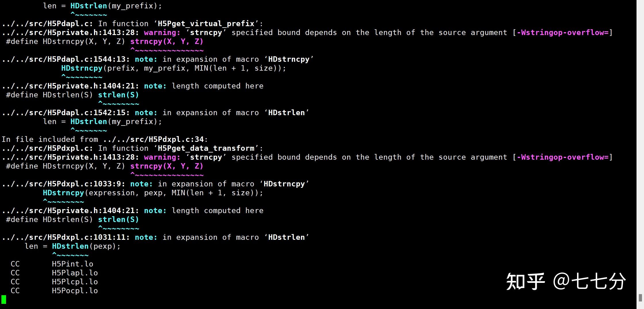Click the H5Pint.lo compile output entry
Image resolution: width=644 pixels, height=309 pixels.
72,264
